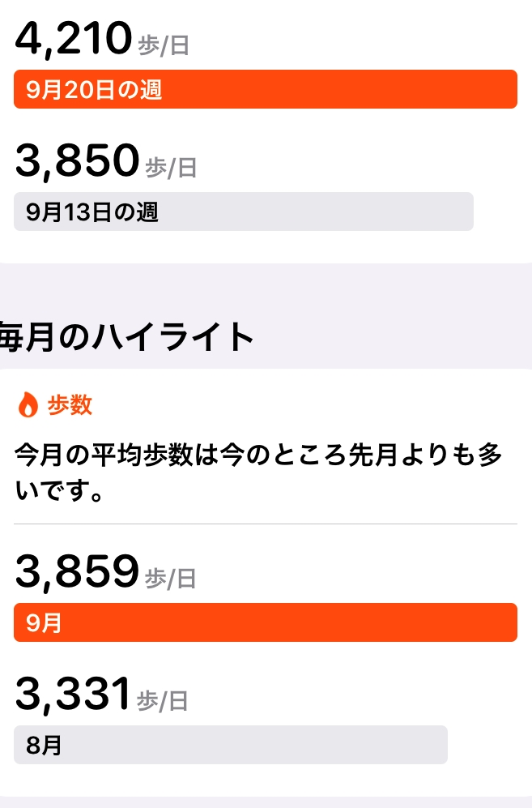Click the 3,850 steps per day value
This screenshot has width=532, height=808.
[77, 160]
